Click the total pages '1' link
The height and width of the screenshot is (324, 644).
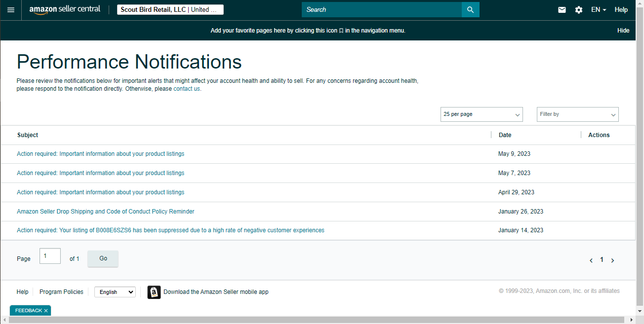[x=78, y=259]
